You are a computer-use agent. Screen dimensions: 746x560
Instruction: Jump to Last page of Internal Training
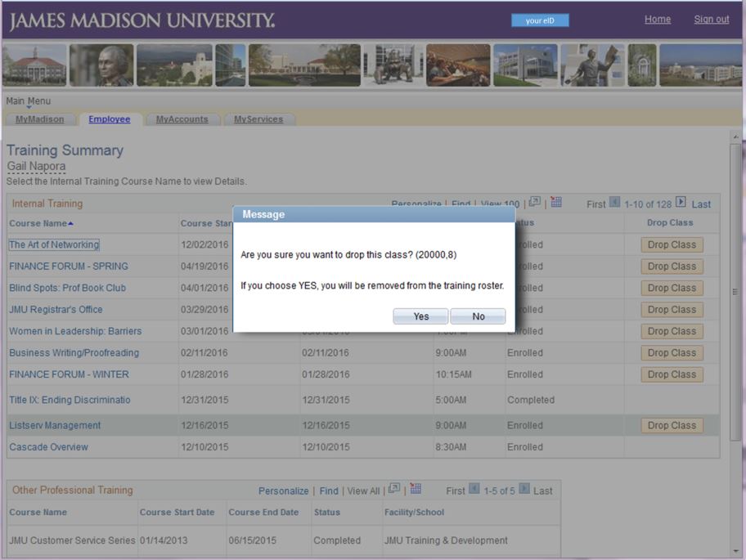[701, 204]
